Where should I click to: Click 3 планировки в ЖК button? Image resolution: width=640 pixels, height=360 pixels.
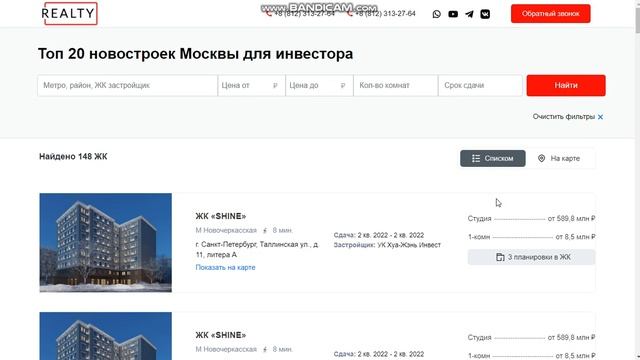(x=531, y=257)
